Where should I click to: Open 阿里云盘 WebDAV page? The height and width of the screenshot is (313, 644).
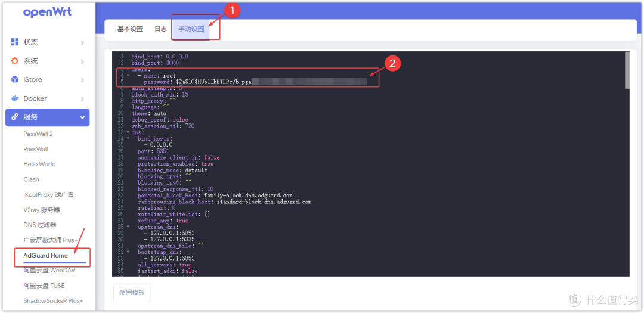coord(49,270)
